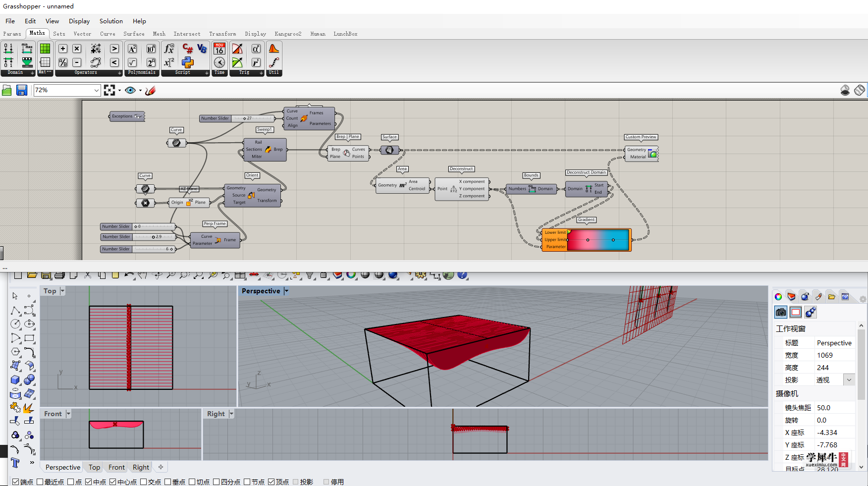Select the VB Script component icon
The height and width of the screenshot is (486, 868).
(202, 49)
